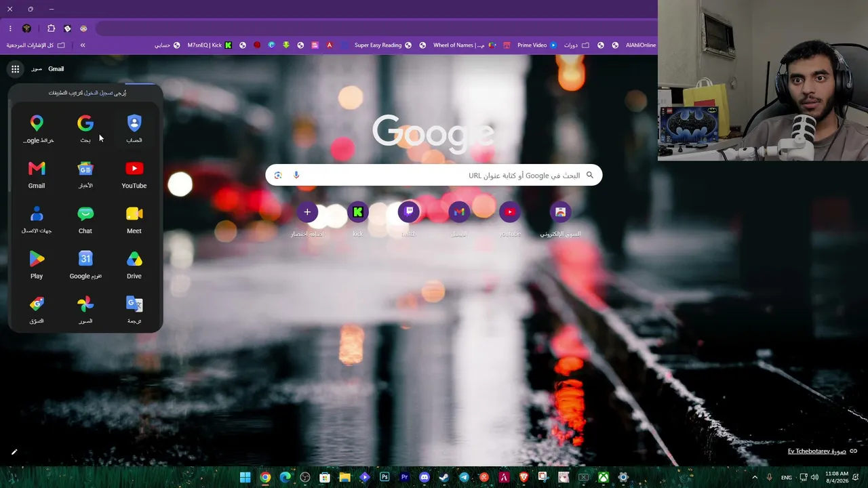Viewport: 868px width, 488px height.
Task: Switch the ENG input language indicator
Action: tap(787, 477)
